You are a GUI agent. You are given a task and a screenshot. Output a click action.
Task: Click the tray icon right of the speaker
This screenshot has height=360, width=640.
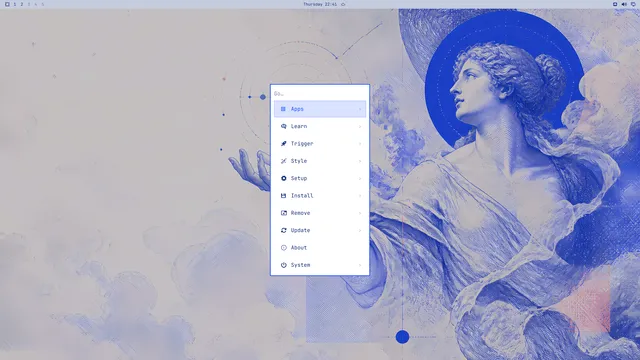click(633, 4)
